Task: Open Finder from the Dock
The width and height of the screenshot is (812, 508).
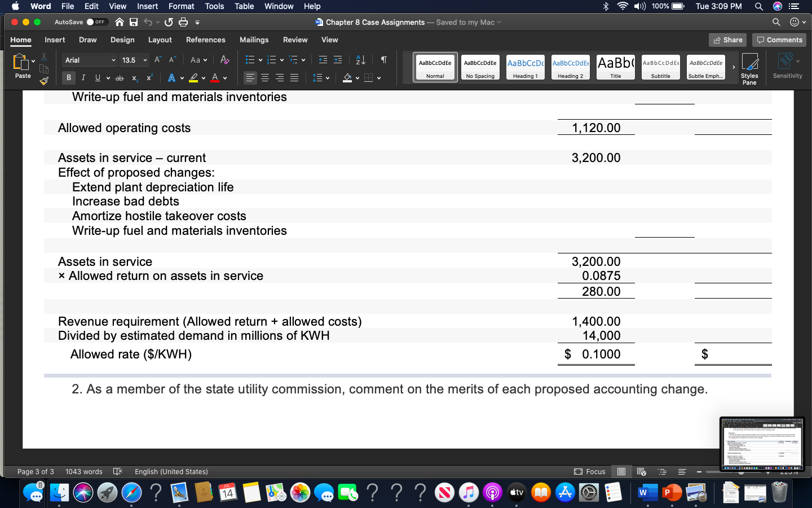Action: click(x=59, y=493)
